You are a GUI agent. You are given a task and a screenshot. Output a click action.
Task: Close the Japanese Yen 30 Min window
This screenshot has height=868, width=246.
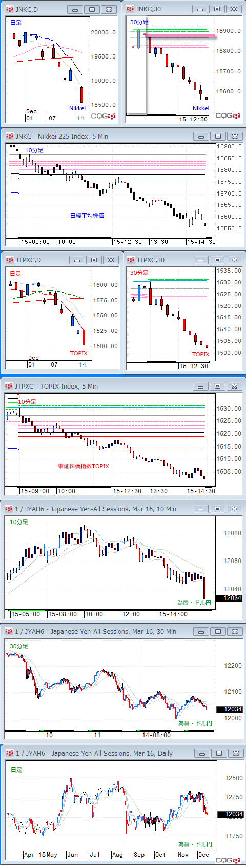pyautogui.click(x=234, y=631)
